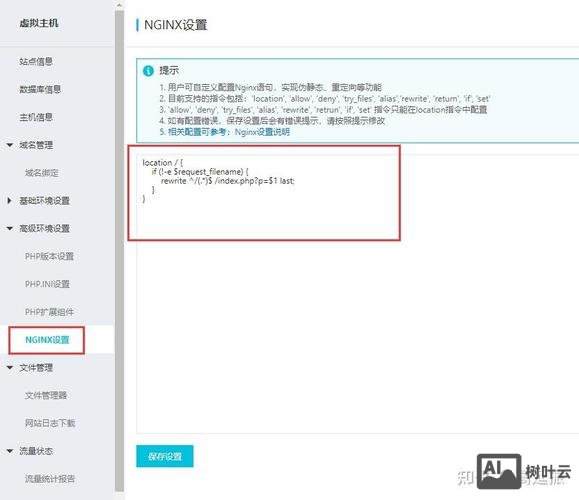Open 站点信息 in the sidebar

36,61
